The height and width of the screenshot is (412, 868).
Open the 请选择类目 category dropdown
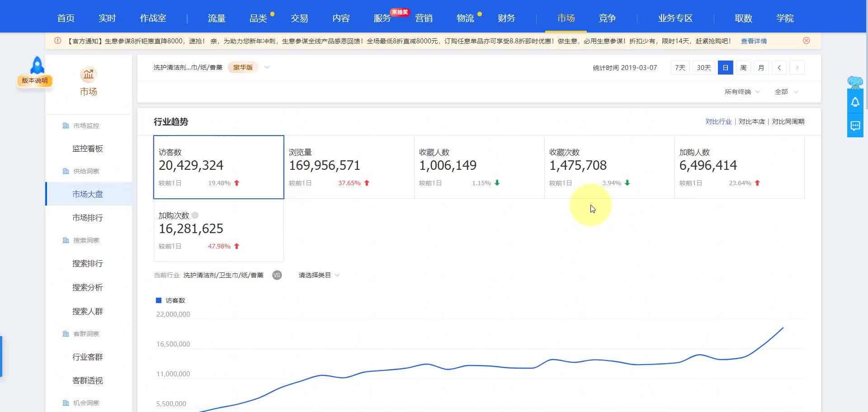[x=319, y=275]
